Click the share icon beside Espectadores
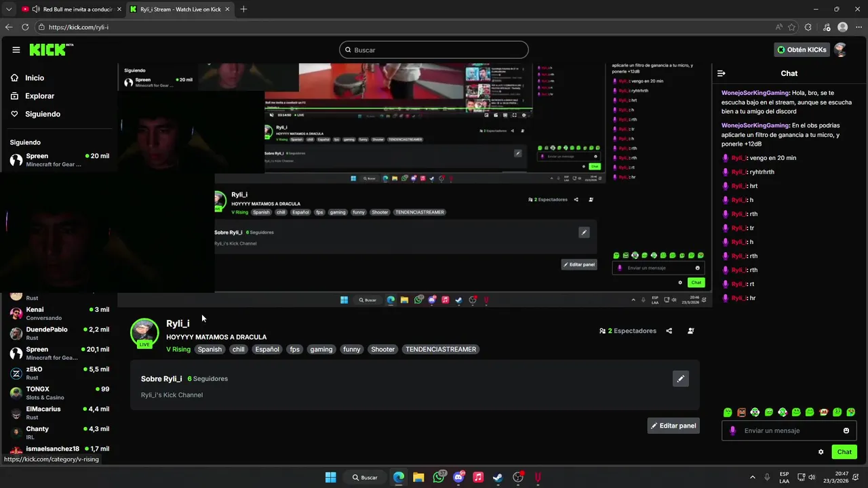Image resolution: width=868 pixels, height=488 pixels. click(669, 331)
